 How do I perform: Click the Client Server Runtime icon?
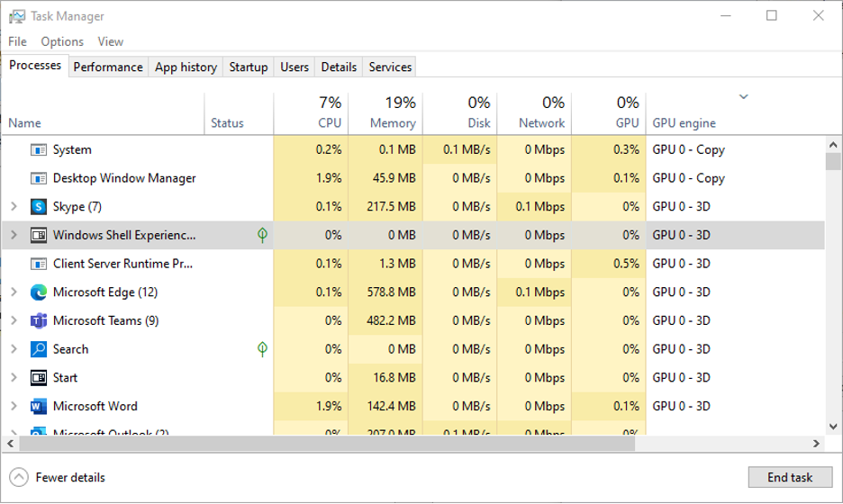point(38,264)
